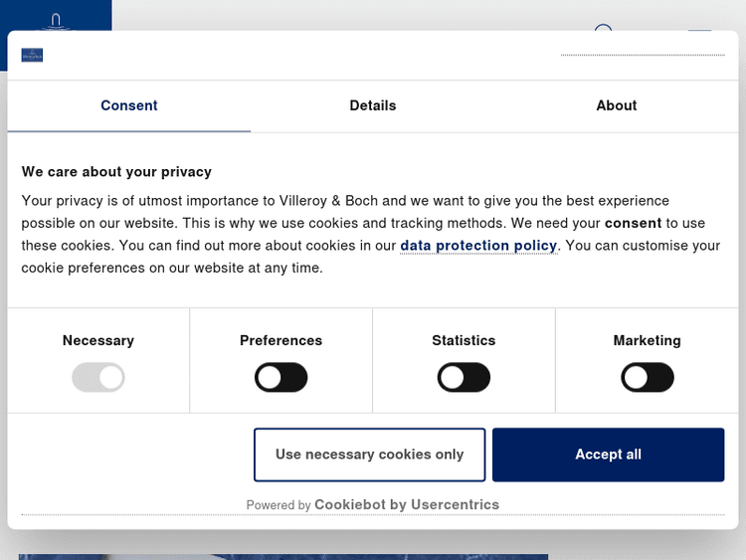Click the search icon in page header

pos(603,28)
